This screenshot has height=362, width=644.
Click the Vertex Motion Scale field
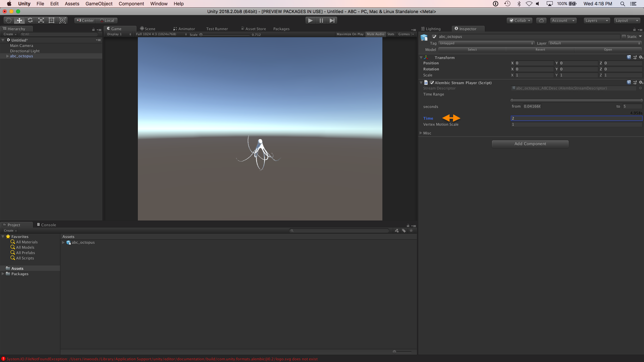point(576,124)
